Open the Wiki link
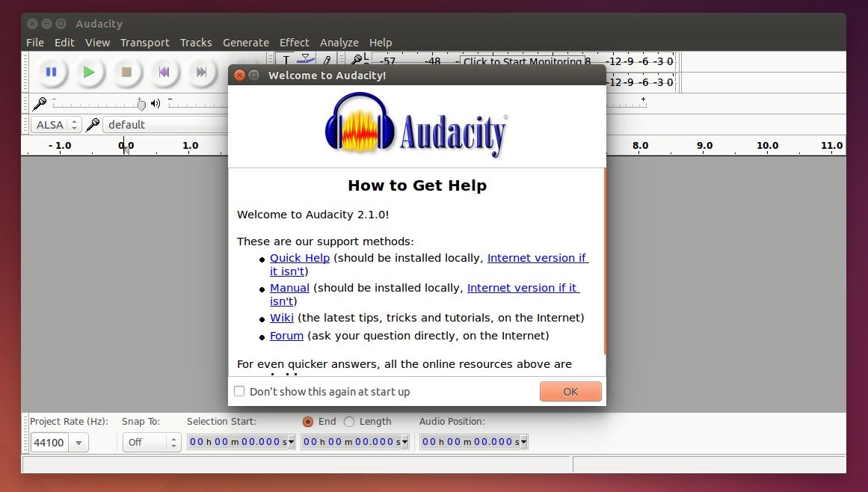The image size is (868, 492). coord(282,318)
